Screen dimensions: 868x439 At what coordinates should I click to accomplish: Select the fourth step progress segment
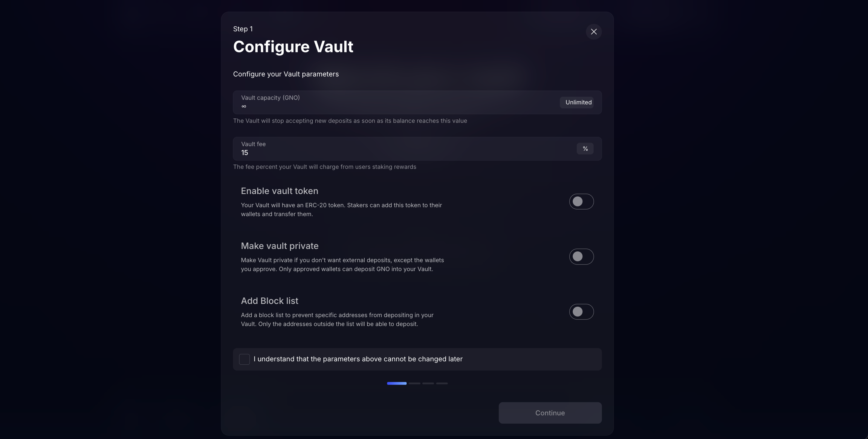[442, 383]
